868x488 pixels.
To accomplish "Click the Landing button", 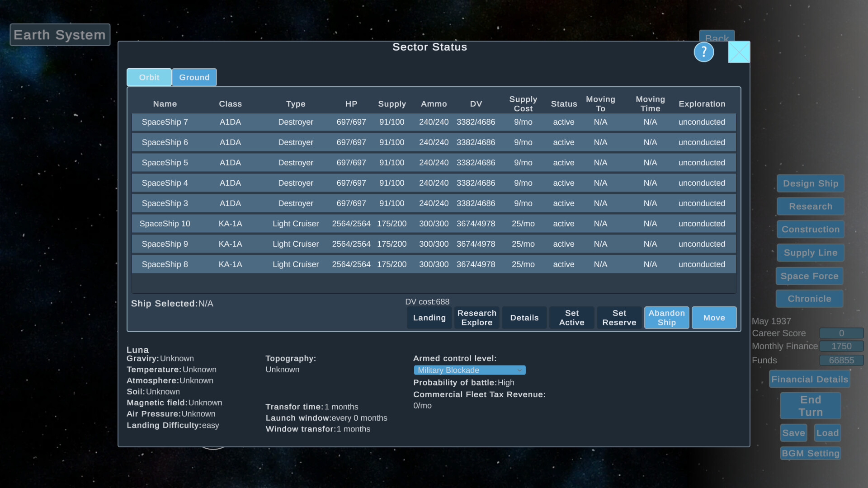I will pyautogui.click(x=429, y=318).
